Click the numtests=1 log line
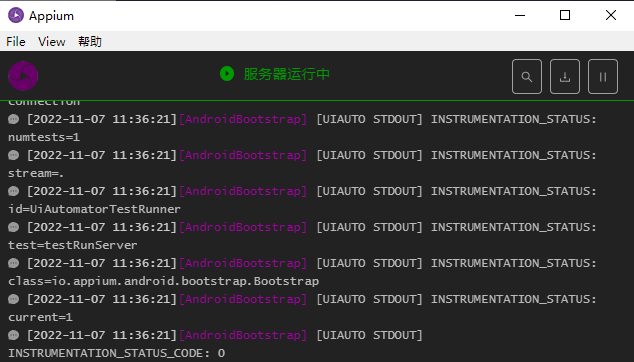The height and width of the screenshot is (362, 634). click(44, 137)
